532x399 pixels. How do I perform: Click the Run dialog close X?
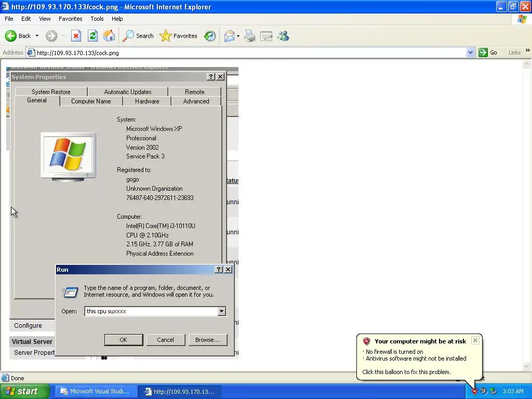[228, 270]
